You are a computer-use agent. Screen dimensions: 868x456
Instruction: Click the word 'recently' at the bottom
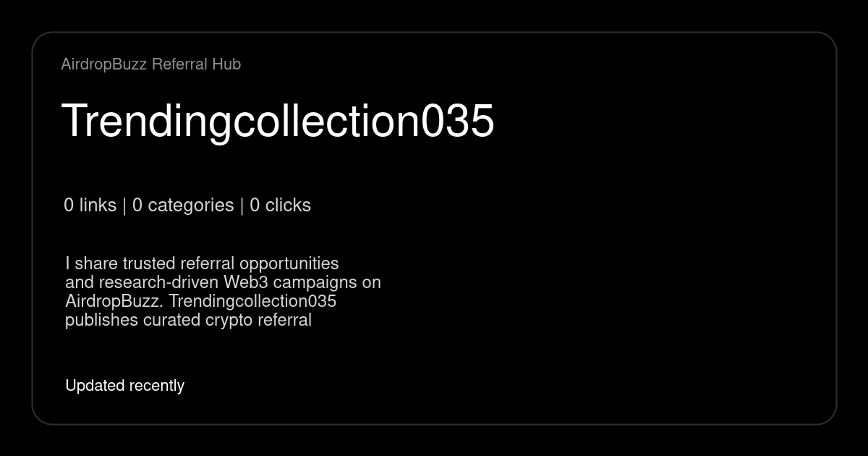156,386
